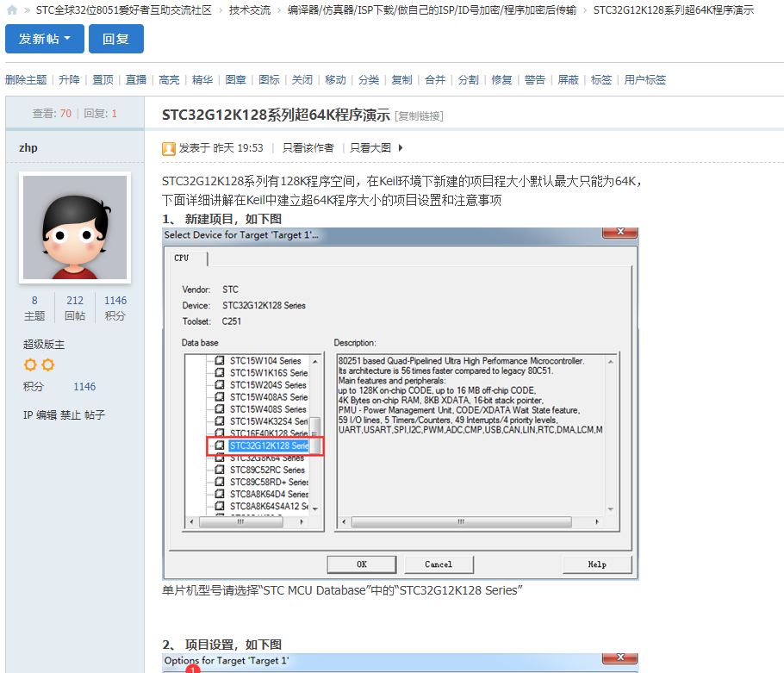The image size is (784, 673).
Task: Click 只看该作者 link
Action: coord(308,148)
